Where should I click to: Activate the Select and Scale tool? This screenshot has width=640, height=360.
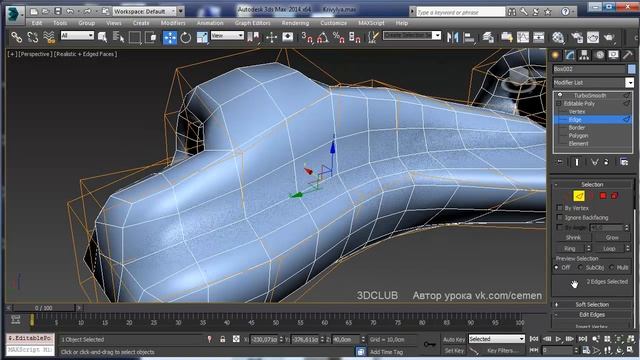pos(202,38)
